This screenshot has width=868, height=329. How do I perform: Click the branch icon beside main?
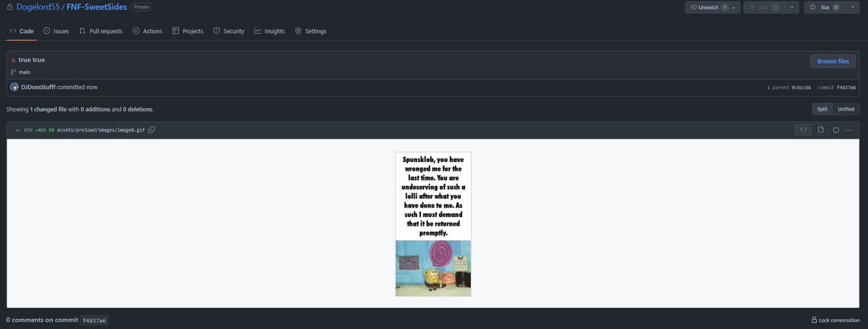pyautogui.click(x=13, y=72)
